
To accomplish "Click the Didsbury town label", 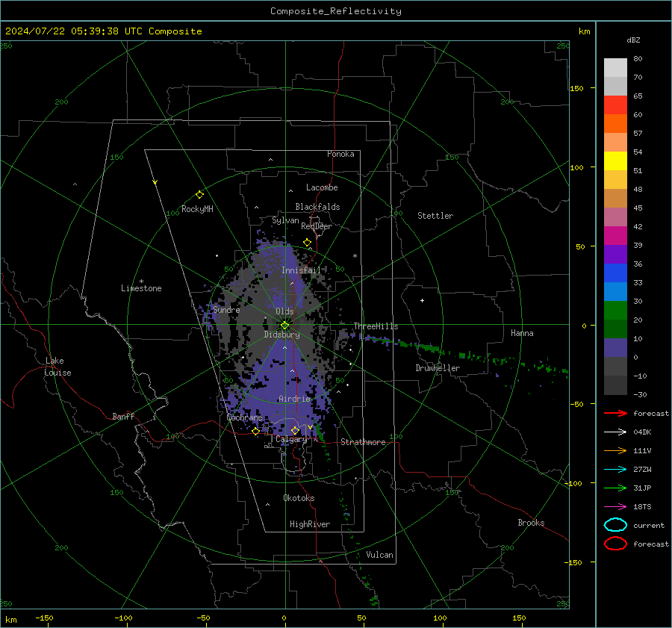I will [x=281, y=335].
